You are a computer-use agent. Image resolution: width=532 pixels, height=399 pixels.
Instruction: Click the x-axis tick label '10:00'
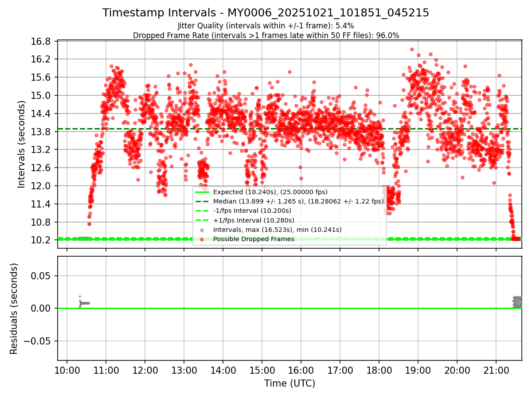click(x=67, y=370)
